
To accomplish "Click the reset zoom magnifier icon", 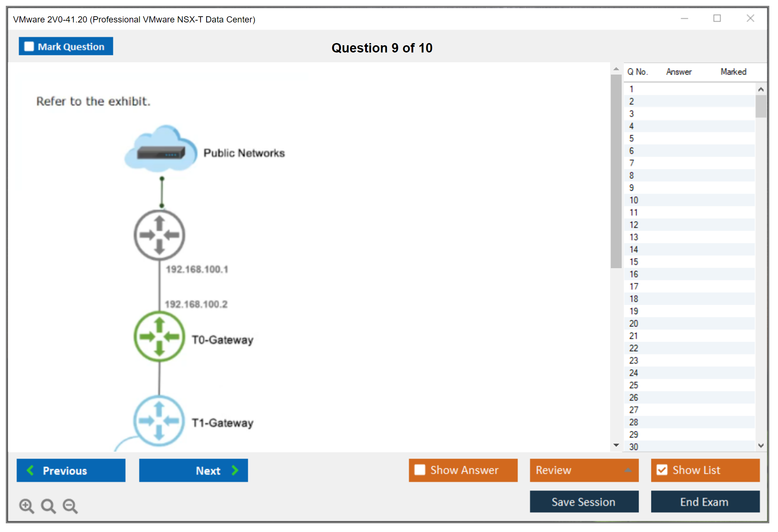I will (48, 506).
